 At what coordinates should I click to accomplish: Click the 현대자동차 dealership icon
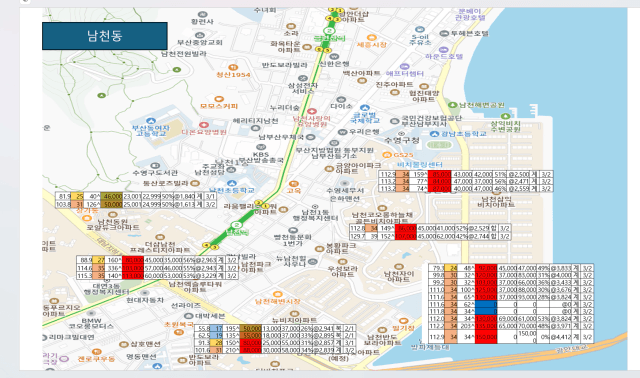click(x=144, y=293)
